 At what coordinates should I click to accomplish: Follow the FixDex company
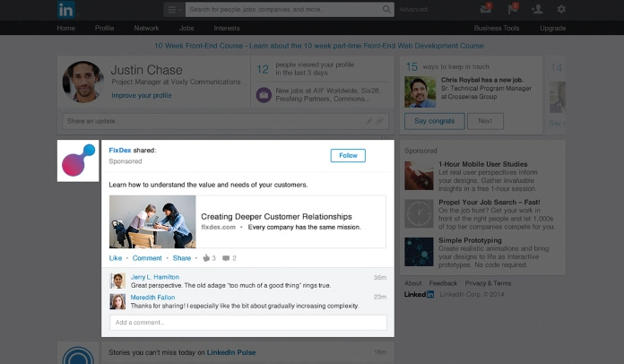tap(348, 155)
